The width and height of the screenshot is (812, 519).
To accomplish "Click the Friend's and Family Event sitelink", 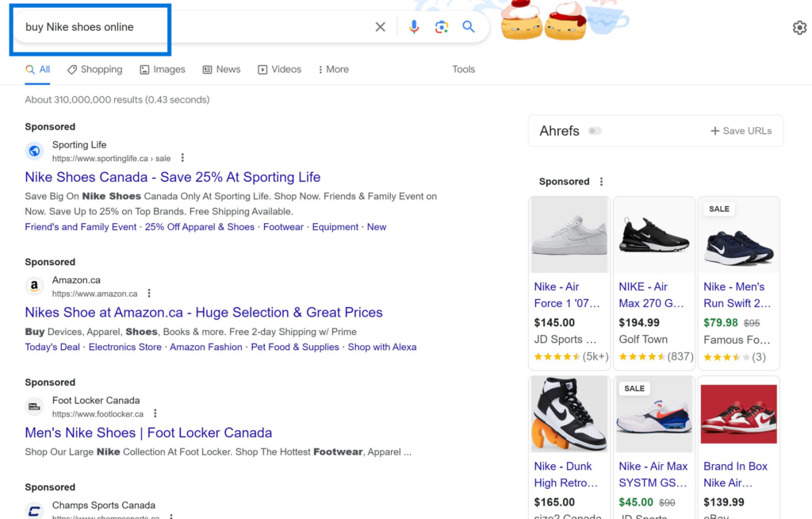I will coord(80,226).
